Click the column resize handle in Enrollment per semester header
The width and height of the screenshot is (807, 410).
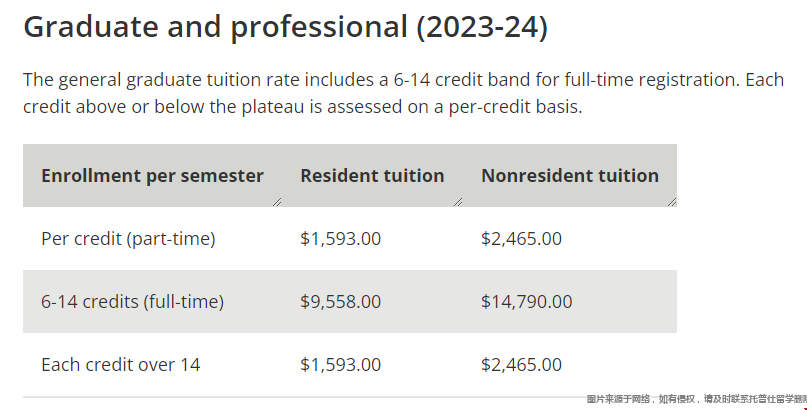(277, 201)
